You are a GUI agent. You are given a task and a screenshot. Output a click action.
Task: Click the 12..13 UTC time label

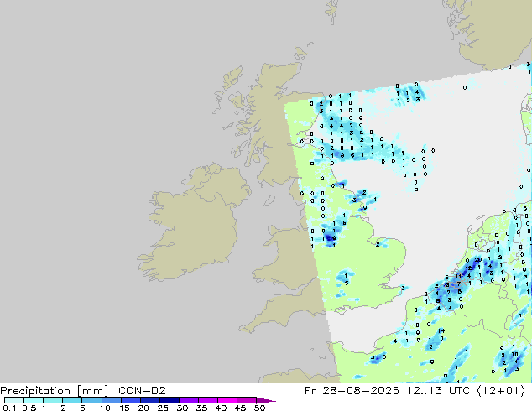tap(438, 391)
